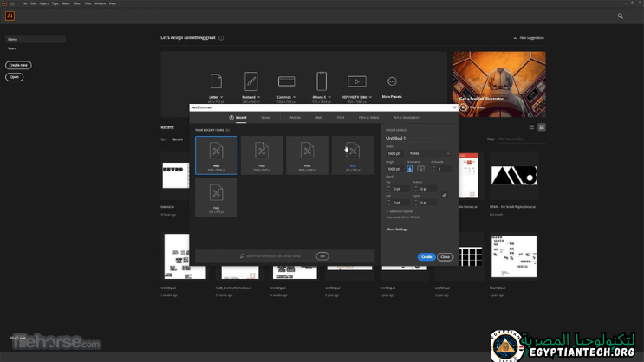Open More Settings in preset details
Viewport: 644px width, 362px height.
[x=397, y=229]
